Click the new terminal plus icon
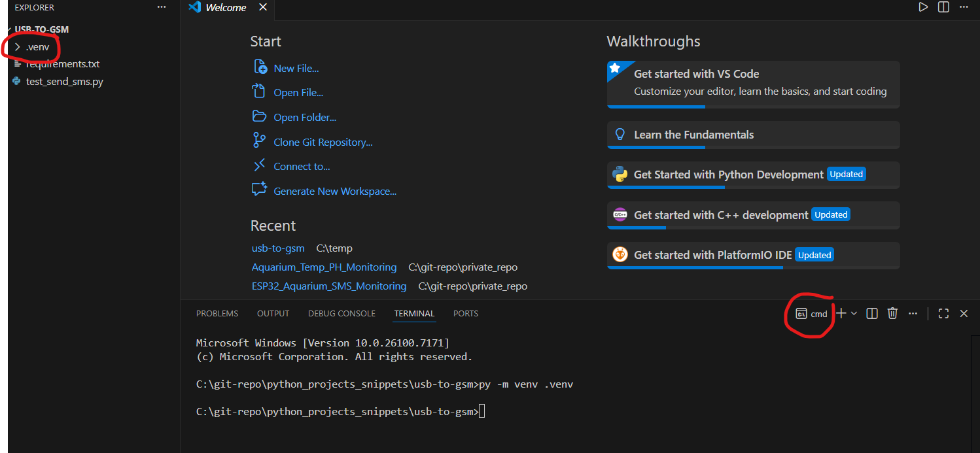This screenshot has width=980, height=453. pyautogui.click(x=841, y=314)
